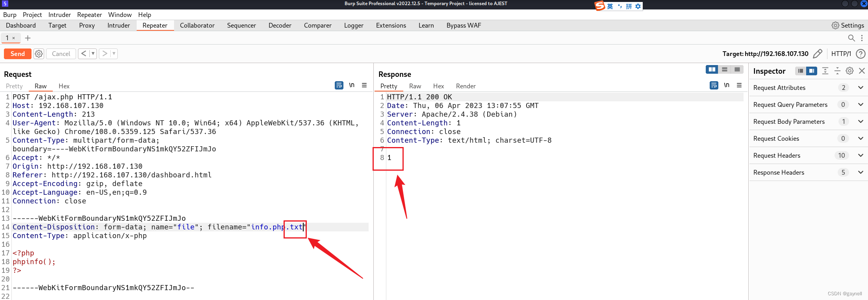Click the phpinfo(); line in request body
The width and height of the screenshot is (868, 300).
(x=34, y=262)
